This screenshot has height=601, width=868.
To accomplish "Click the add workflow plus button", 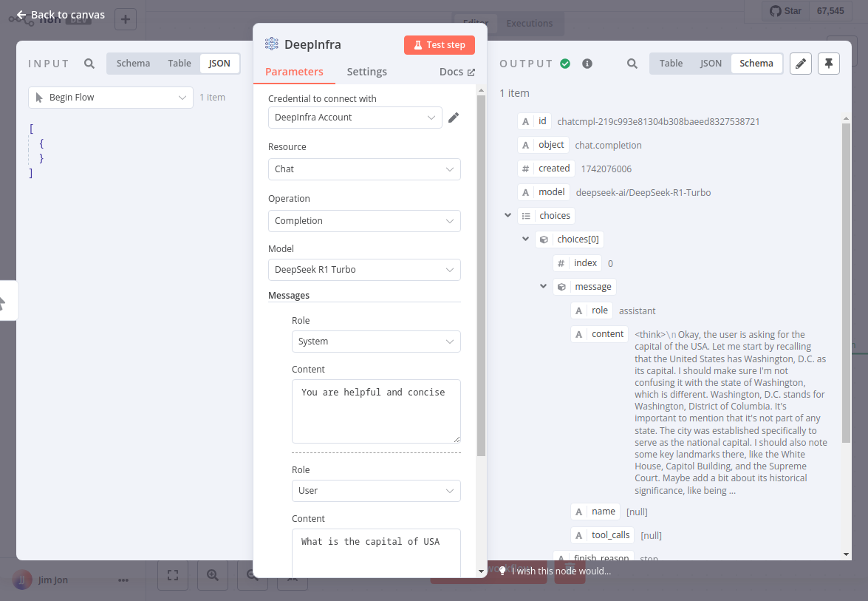I will [125, 19].
